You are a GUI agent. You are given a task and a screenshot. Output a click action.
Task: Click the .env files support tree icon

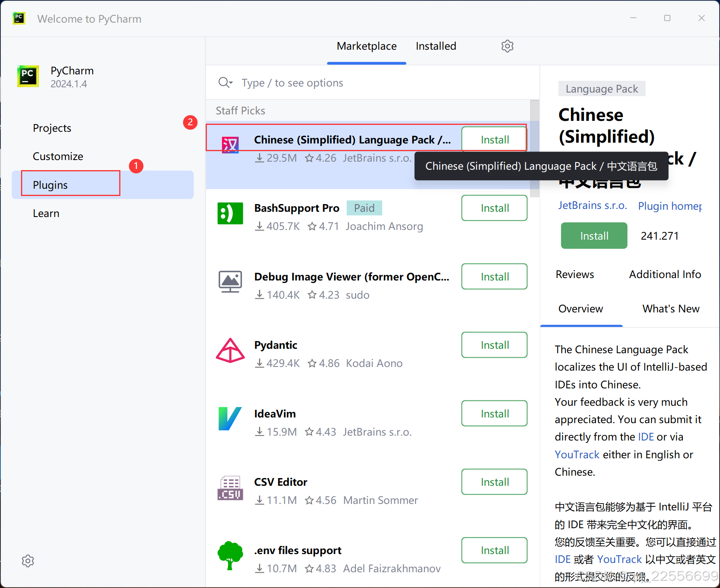click(230, 556)
